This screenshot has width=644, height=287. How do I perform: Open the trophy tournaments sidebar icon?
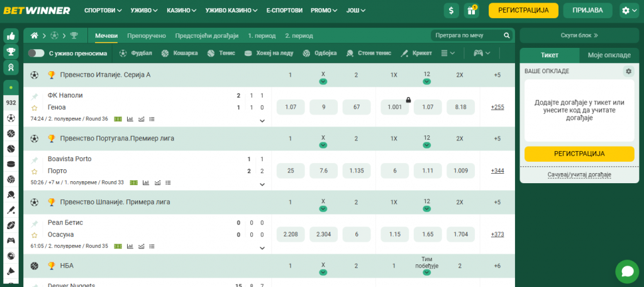click(x=11, y=52)
